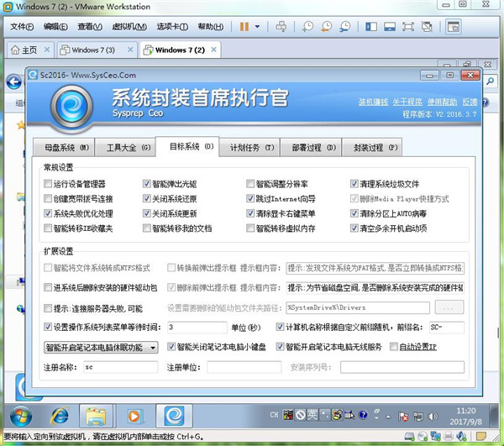Screen dimensions: 504x446
Task: Click the VMware pause virtual machine icon
Action: click(244, 26)
